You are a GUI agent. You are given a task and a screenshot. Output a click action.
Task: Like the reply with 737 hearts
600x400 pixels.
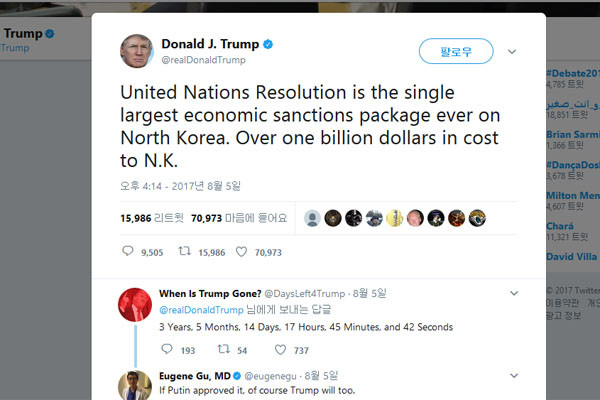[x=280, y=349]
